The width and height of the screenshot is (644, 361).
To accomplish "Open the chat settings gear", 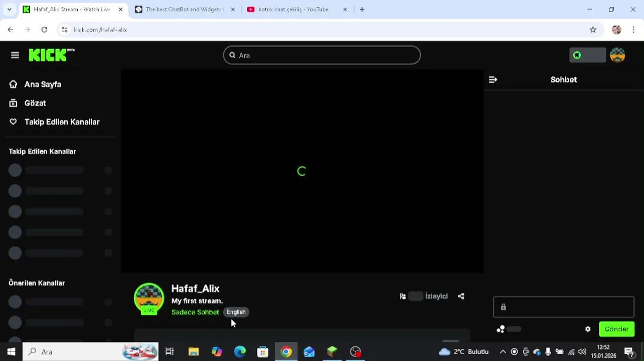I will [x=588, y=329].
